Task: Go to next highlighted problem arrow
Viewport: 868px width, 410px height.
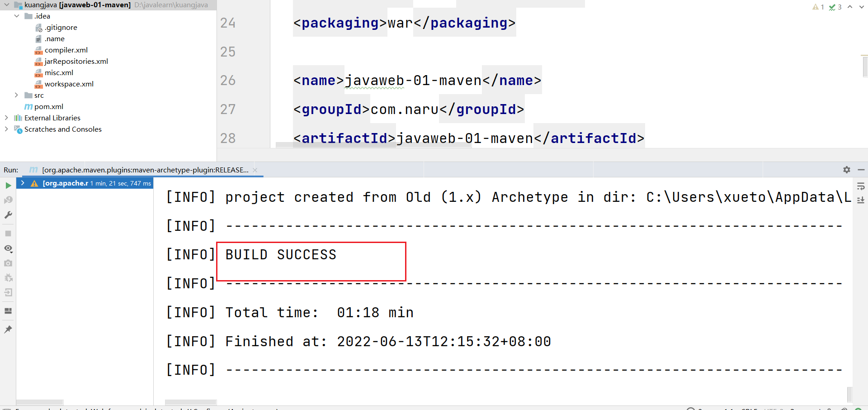Action: (x=861, y=7)
